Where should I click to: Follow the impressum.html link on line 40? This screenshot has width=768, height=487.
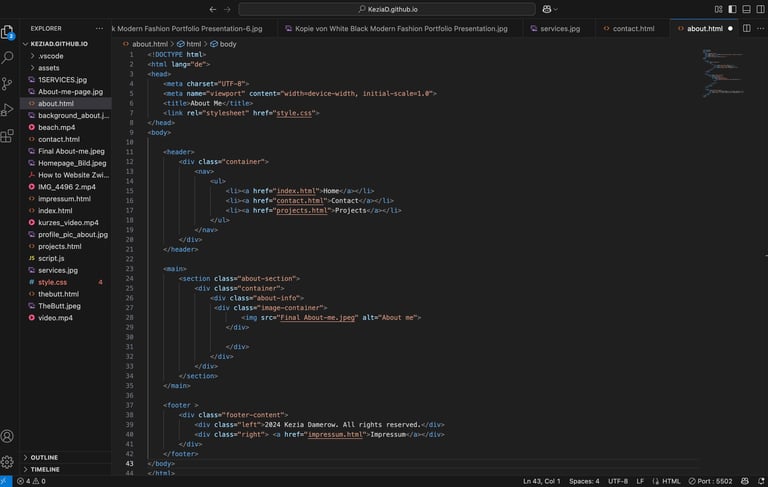tap(336, 435)
